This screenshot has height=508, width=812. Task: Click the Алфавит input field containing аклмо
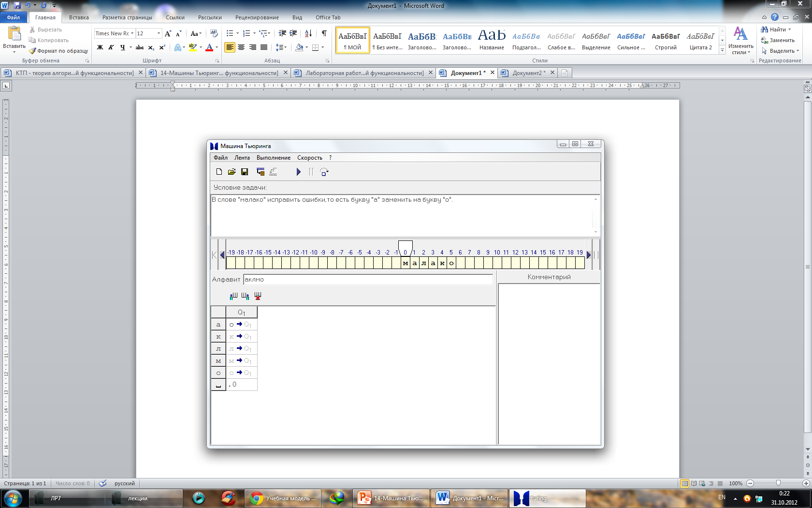tap(368, 279)
